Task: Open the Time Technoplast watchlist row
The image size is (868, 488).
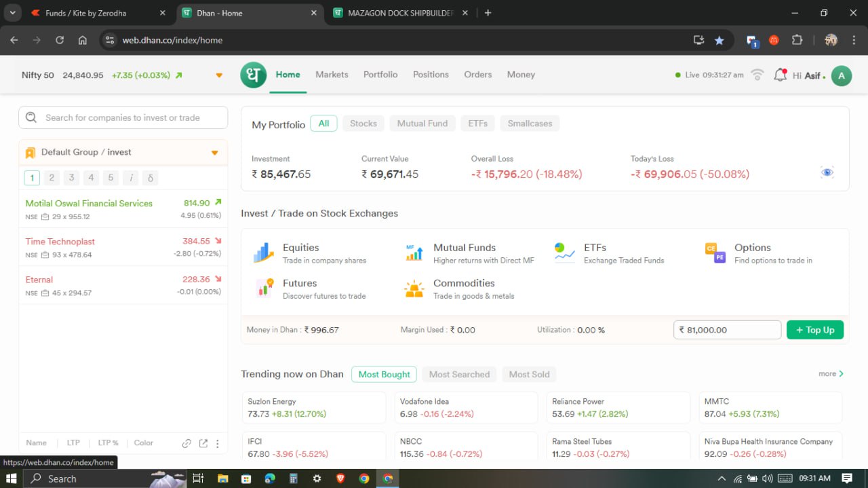Action: (x=123, y=247)
